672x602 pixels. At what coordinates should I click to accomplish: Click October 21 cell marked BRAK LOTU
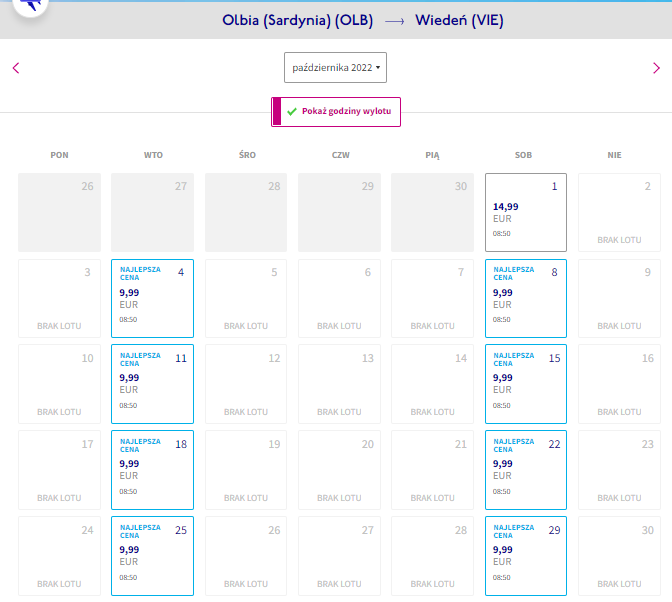point(432,470)
